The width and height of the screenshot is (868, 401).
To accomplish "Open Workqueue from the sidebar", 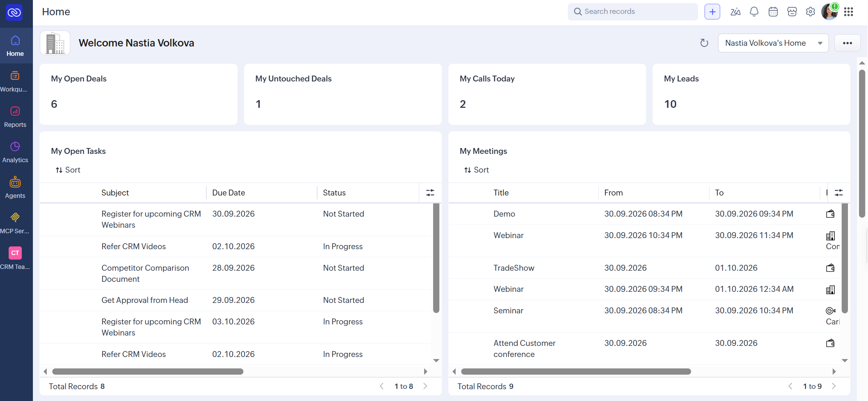I will (15, 81).
